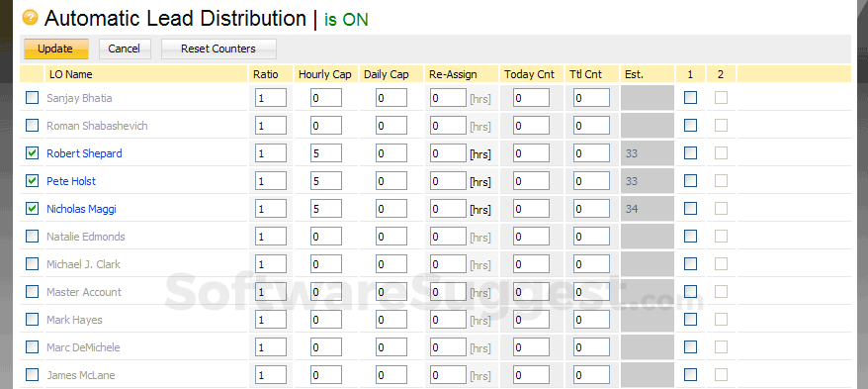Click the name Marc DeMichele
868x389 pixels.
83,347
